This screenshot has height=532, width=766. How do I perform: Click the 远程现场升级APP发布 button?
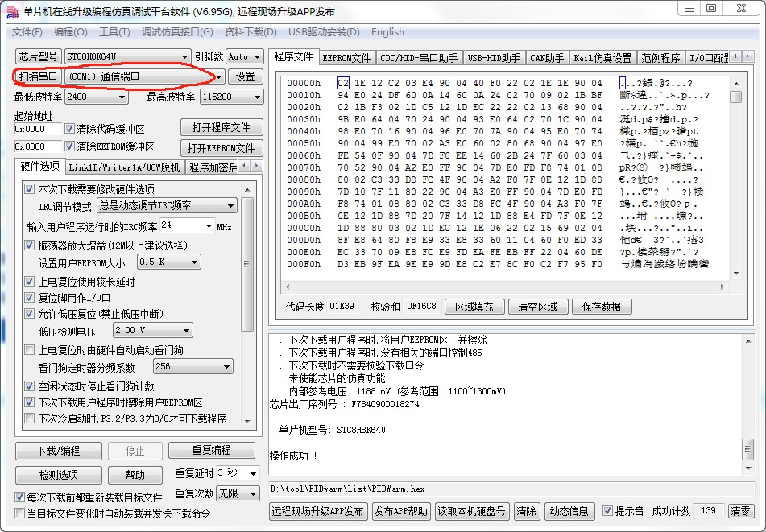(317, 511)
